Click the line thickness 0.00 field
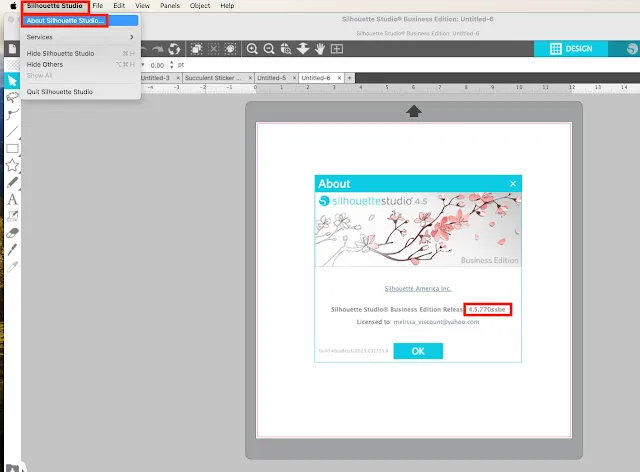Image resolution: width=640 pixels, height=472 pixels. point(157,65)
